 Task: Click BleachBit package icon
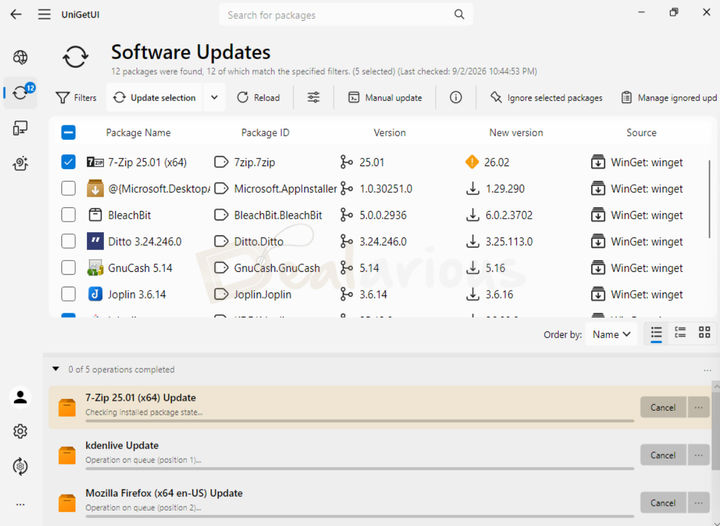coord(95,215)
